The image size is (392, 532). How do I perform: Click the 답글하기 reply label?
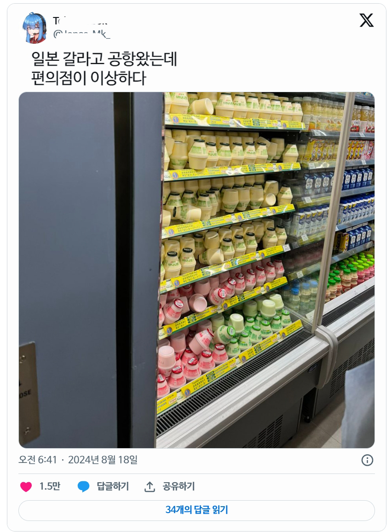click(113, 486)
